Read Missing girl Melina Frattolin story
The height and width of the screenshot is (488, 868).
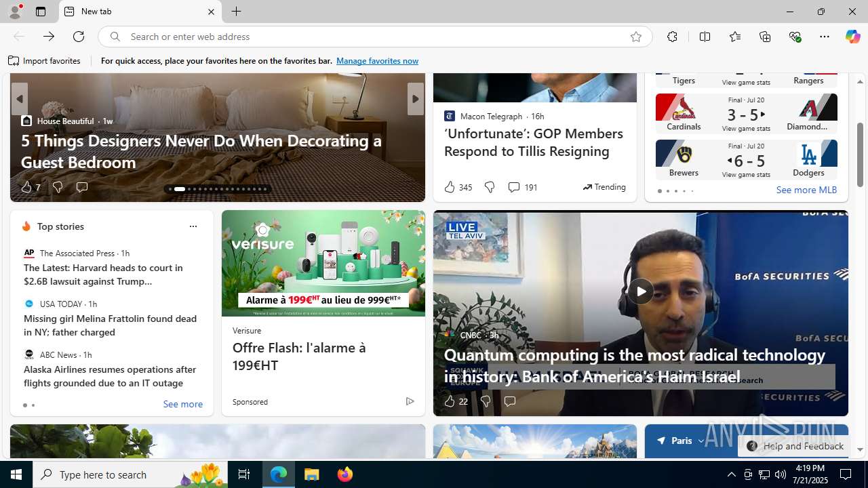coord(110,325)
